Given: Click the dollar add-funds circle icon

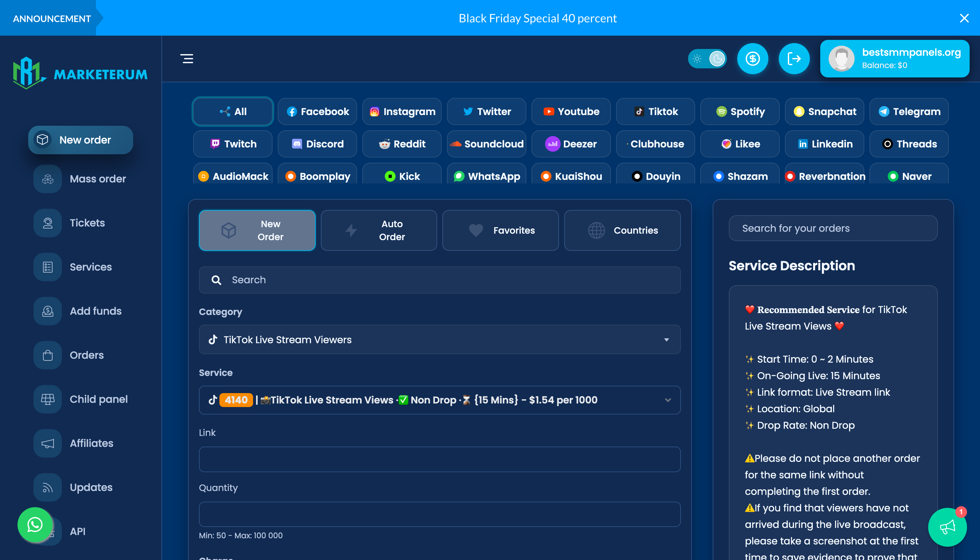Looking at the screenshot, I should coord(752,58).
